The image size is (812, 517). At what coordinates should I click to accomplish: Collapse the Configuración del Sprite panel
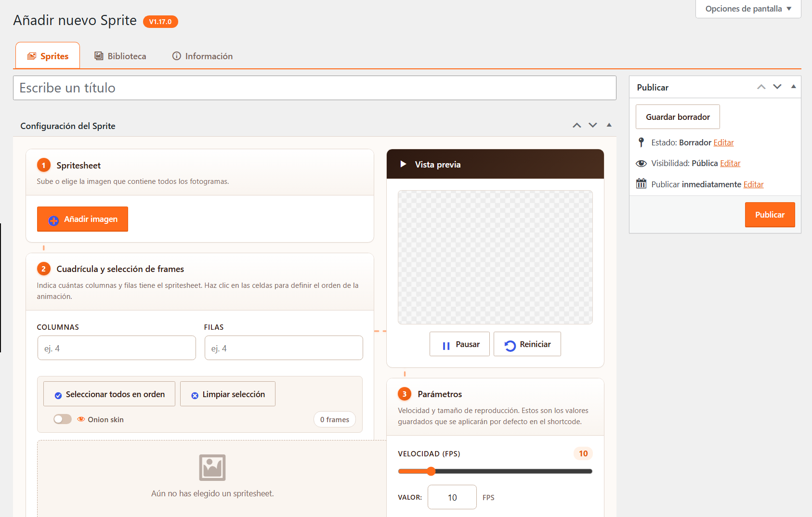609,125
